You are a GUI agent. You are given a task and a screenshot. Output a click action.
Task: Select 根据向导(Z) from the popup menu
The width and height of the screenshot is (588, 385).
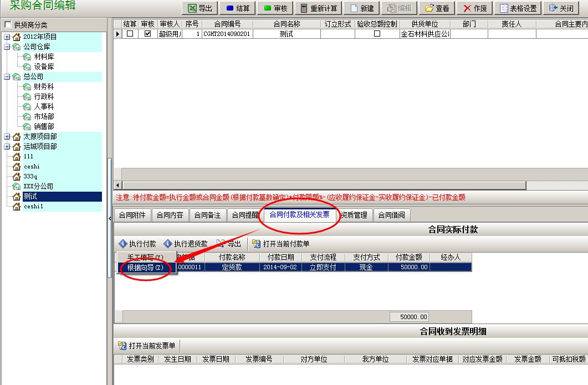coord(145,268)
